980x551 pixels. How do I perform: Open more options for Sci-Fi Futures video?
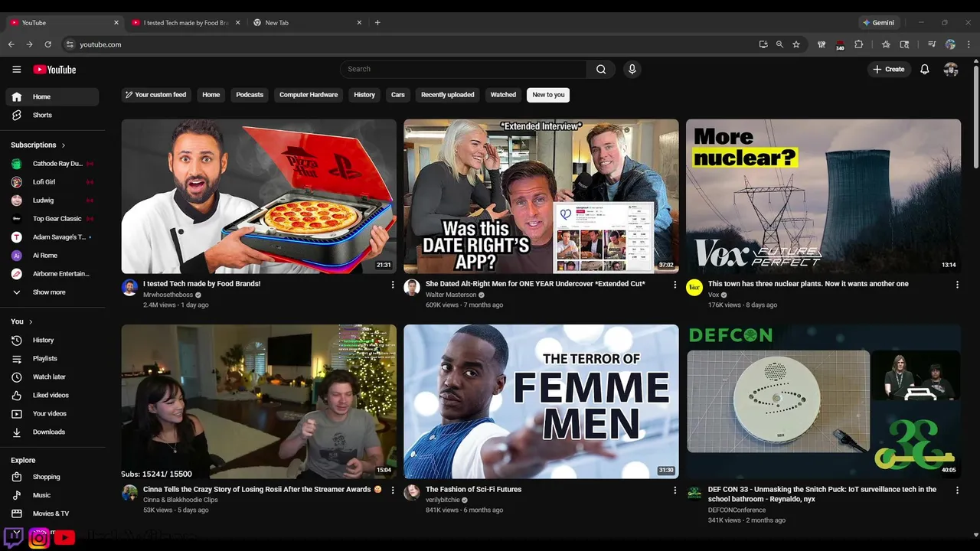coord(675,490)
